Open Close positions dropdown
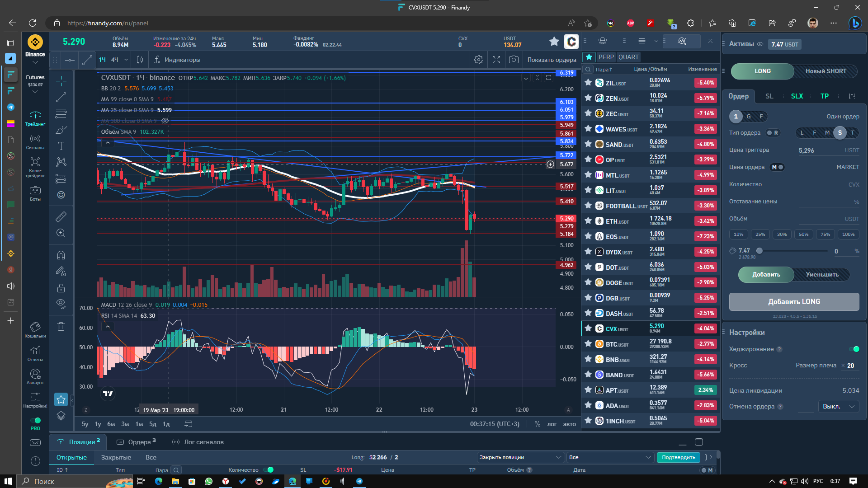Viewport: 868px width, 488px height. point(520,457)
